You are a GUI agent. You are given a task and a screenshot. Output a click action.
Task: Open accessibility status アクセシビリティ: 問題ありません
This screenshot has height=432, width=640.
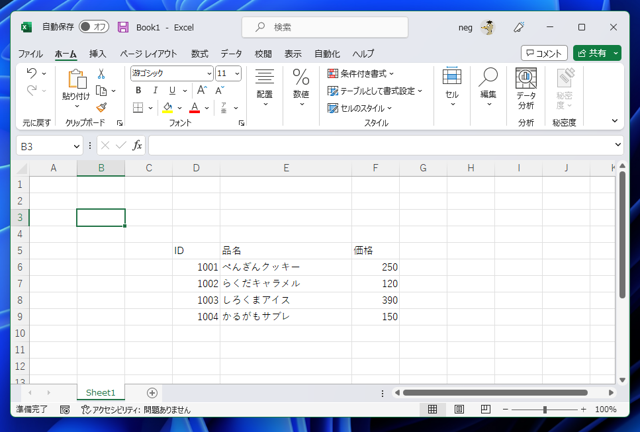136,410
